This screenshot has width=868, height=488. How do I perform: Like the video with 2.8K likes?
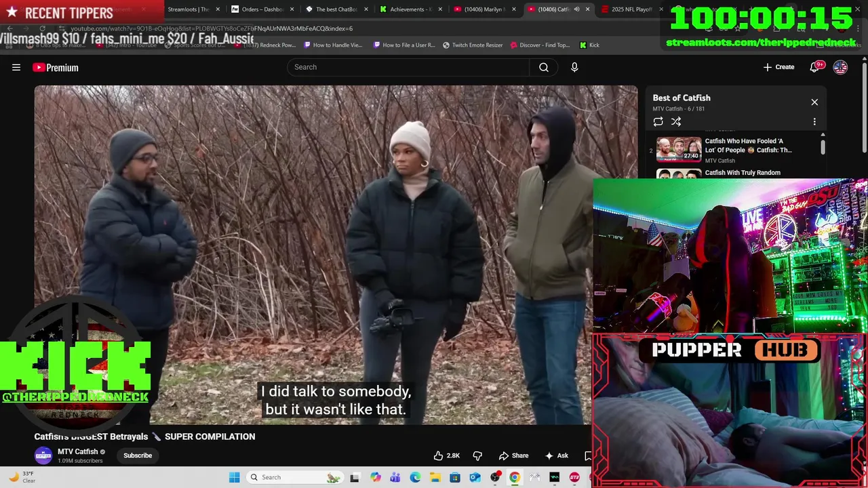click(x=447, y=455)
